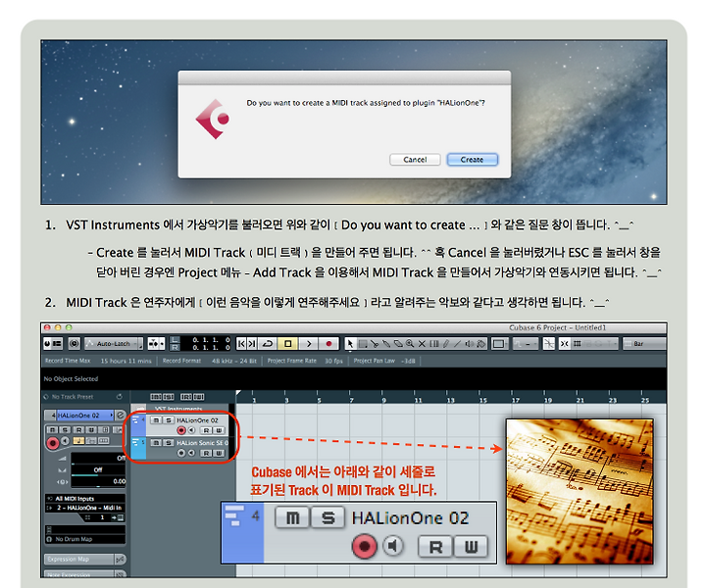
Task: Select the Draw pencil tool
Action: [446, 344]
